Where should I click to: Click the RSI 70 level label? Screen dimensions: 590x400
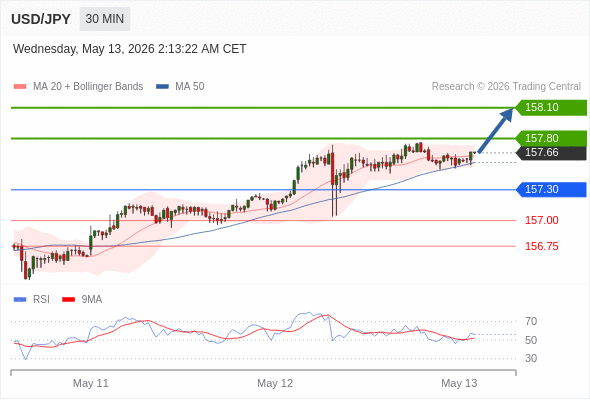click(531, 321)
